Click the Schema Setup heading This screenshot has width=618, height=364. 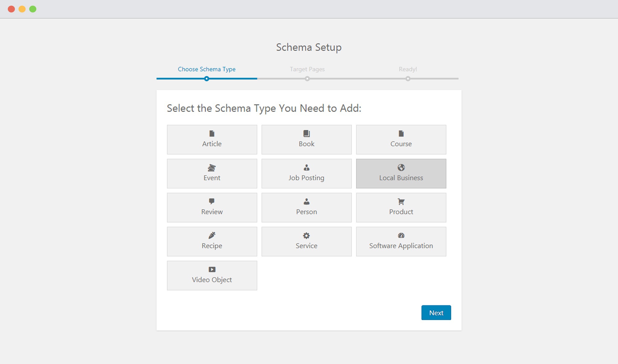(308, 47)
